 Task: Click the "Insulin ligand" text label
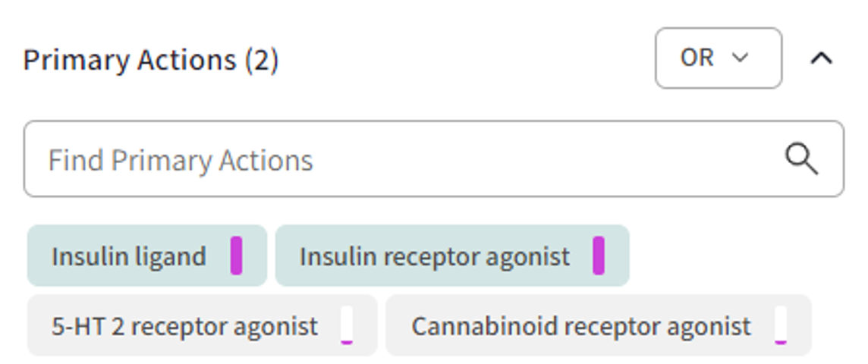(128, 256)
